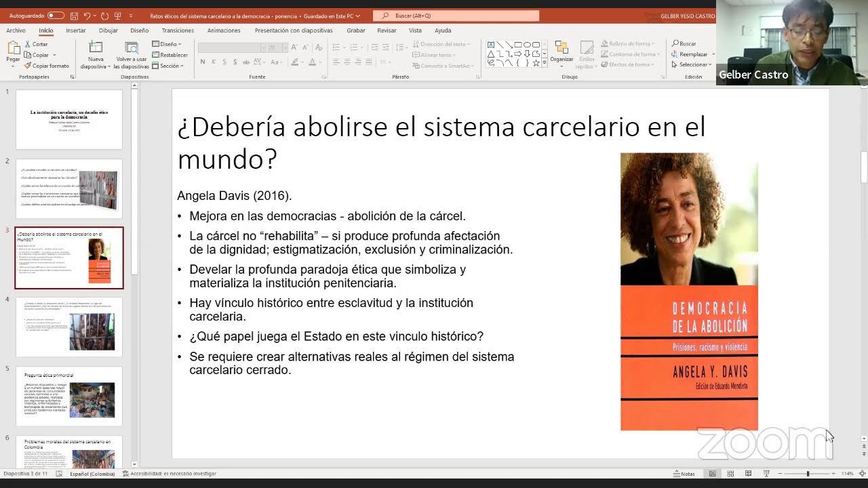Toggle the Autoguardado switch
This screenshot has height=488, width=868.
coord(56,16)
